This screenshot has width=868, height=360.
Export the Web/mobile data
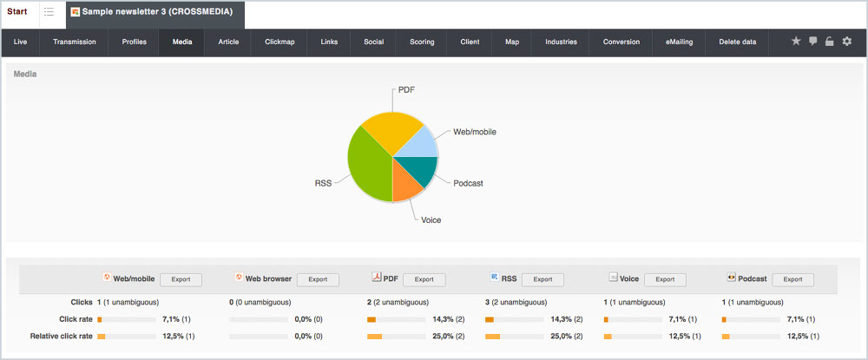click(x=181, y=280)
